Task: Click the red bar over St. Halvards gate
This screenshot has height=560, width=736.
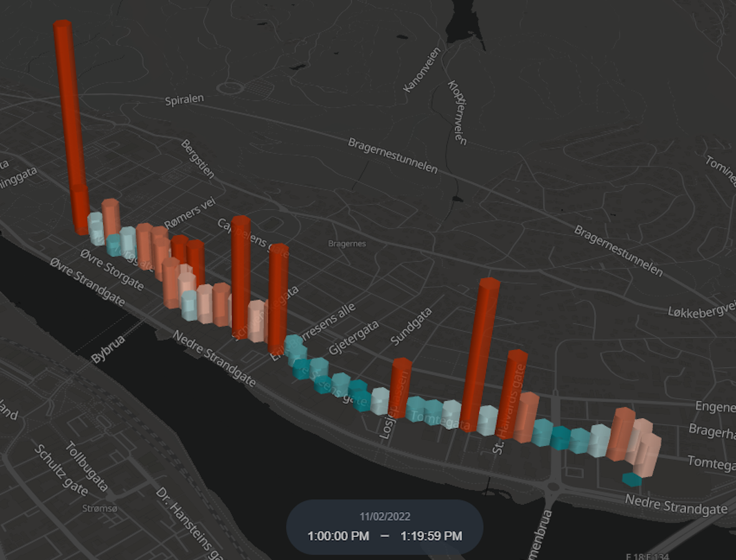Action: tap(513, 392)
